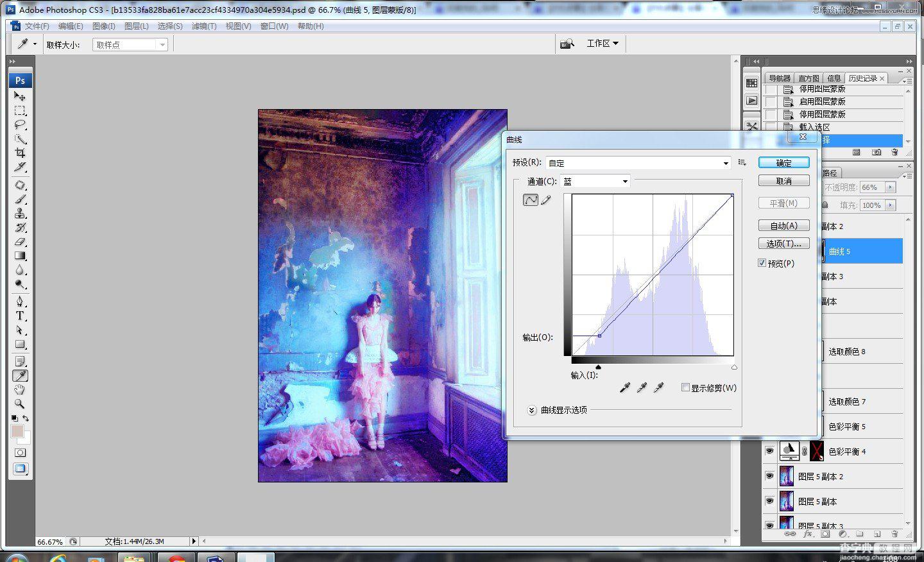Select the Magic Wand tool
The image size is (924, 562).
click(x=20, y=139)
